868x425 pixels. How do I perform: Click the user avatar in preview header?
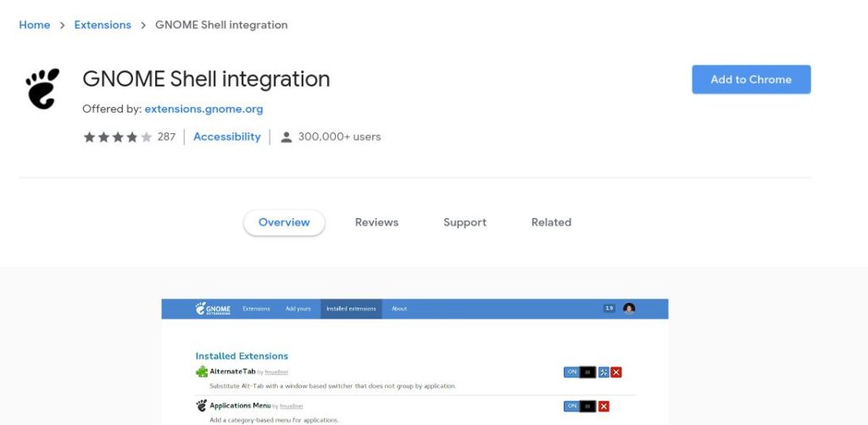click(629, 309)
